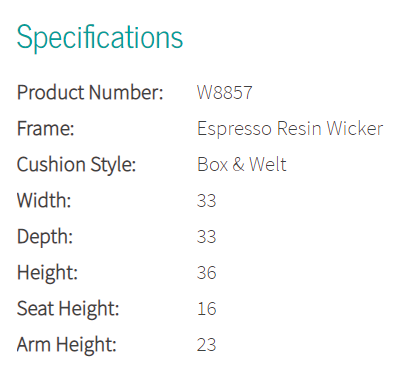Select Box & Welt value

pos(242,164)
